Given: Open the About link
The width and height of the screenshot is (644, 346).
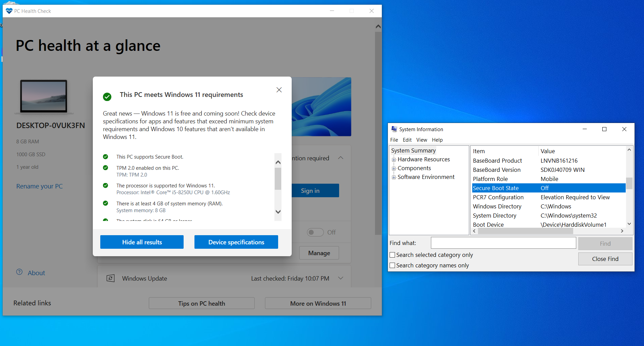Looking at the screenshot, I should (36, 273).
